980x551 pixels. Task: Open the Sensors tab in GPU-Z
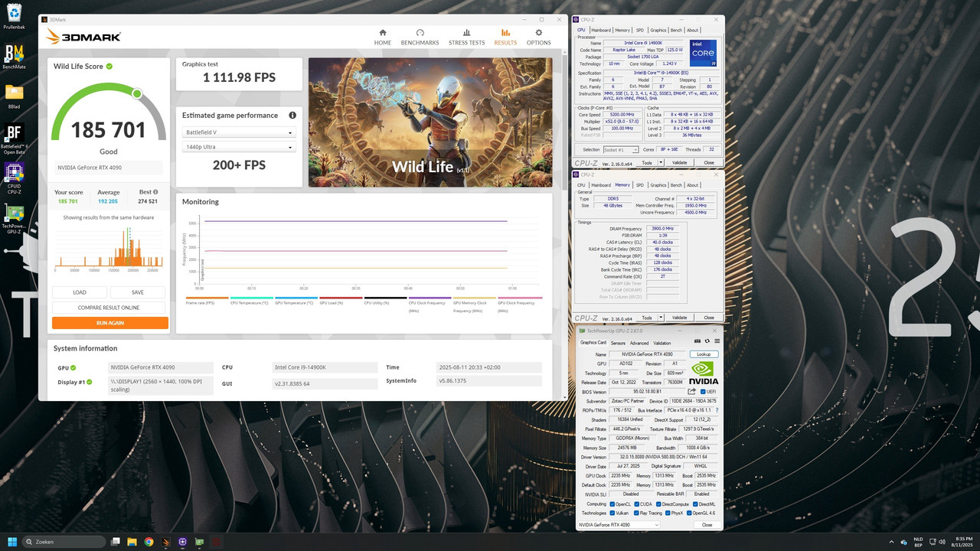(x=617, y=343)
